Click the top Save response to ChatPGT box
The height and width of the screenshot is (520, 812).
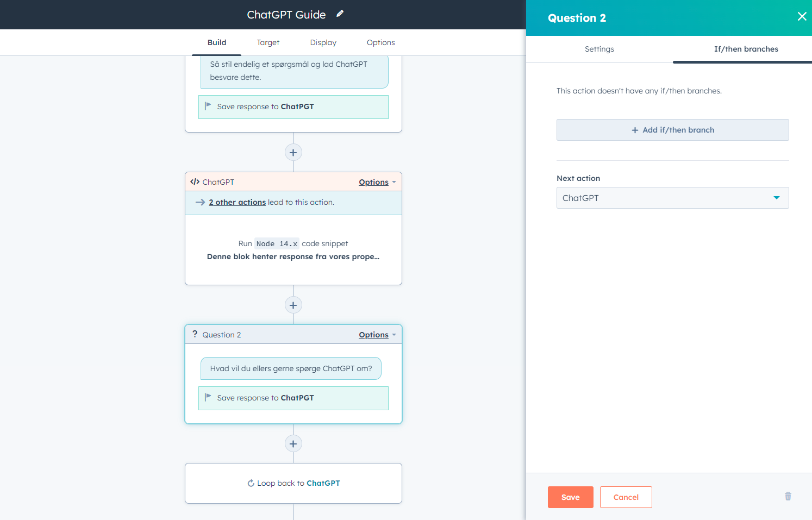(x=293, y=107)
